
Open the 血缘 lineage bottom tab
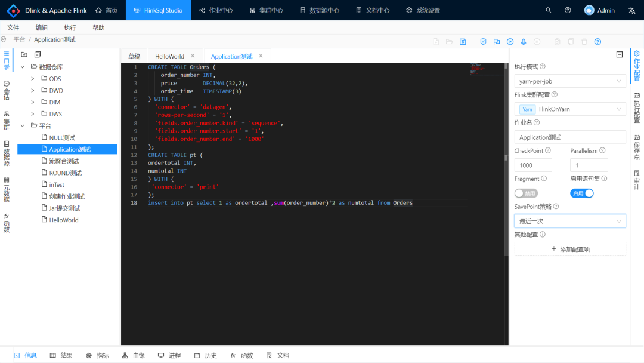coord(134,356)
